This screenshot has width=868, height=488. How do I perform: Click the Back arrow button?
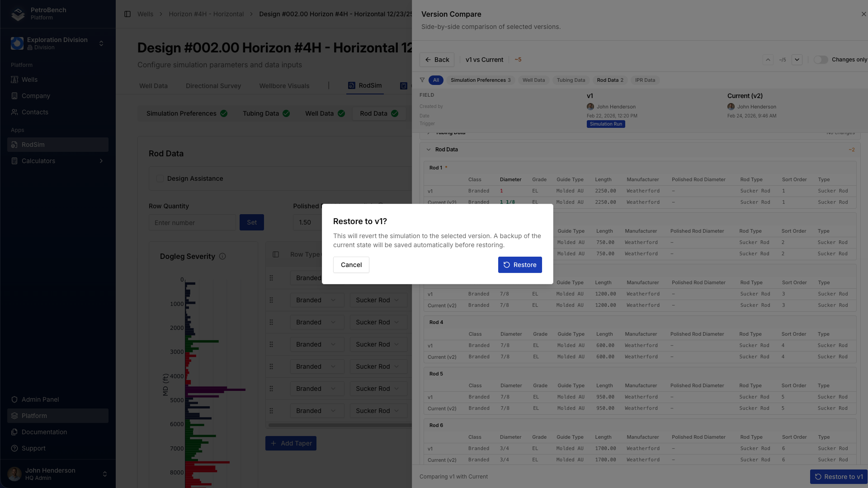pos(437,60)
